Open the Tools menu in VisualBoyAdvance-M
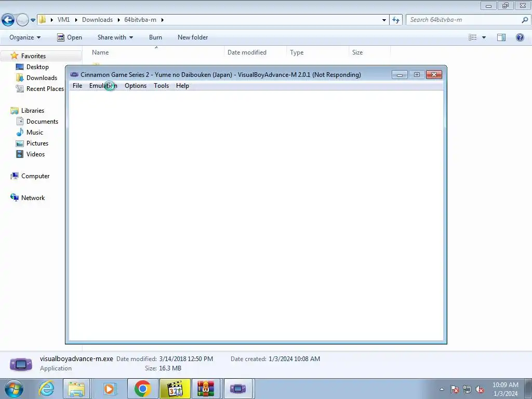This screenshot has width=532, height=399. click(x=161, y=86)
